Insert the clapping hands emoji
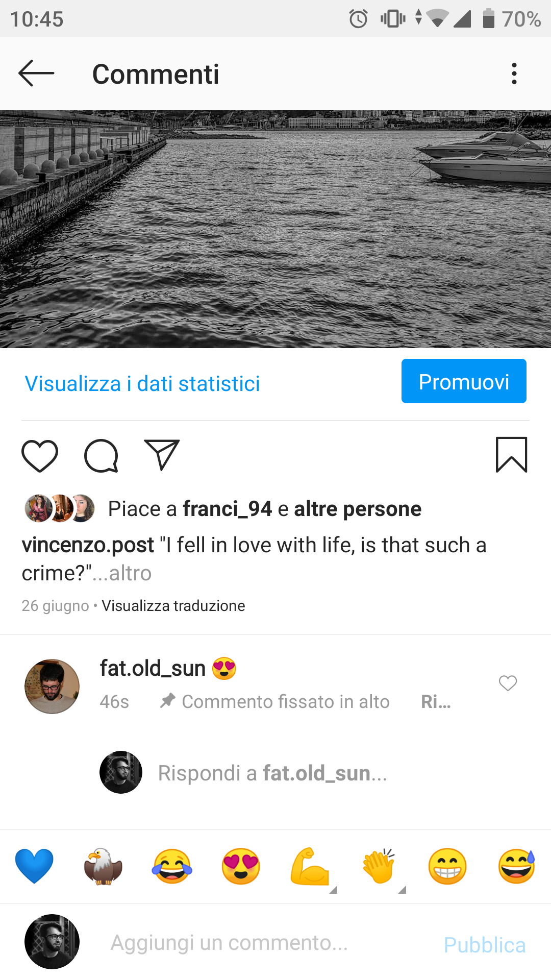The height and width of the screenshot is (980, 551). pos(379,866)
